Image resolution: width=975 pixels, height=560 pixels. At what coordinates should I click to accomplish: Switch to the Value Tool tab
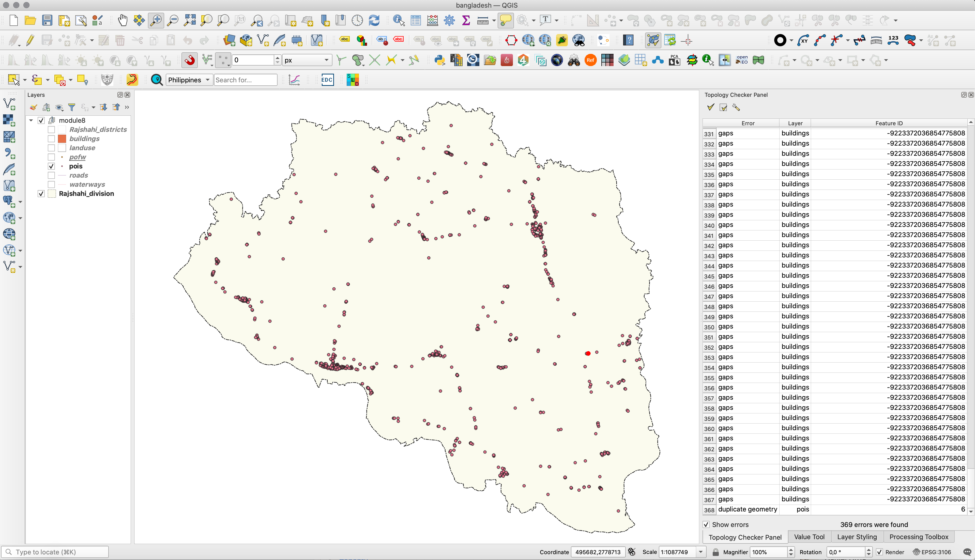coord(809,537)
